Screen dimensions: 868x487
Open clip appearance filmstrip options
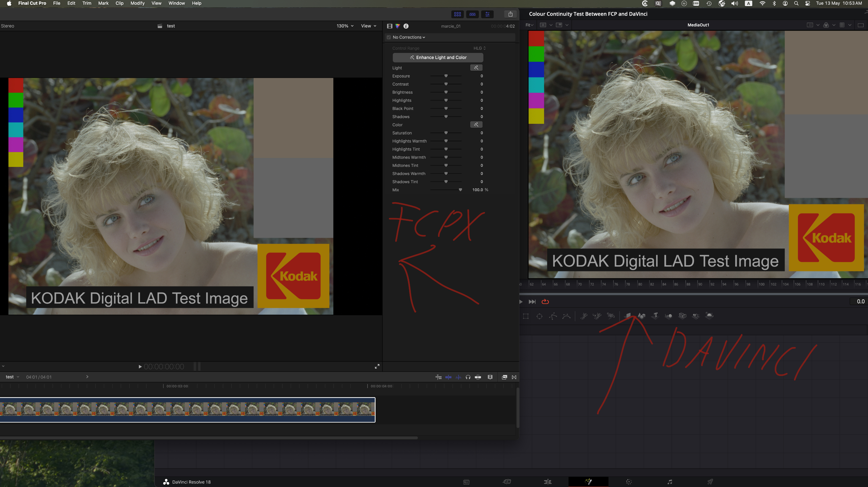click(490, 377)
